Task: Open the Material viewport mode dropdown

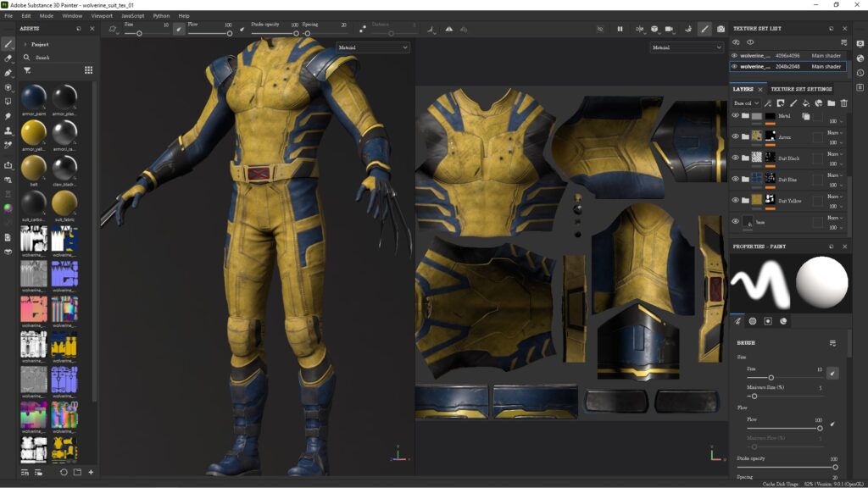Action: pos(371,47)
